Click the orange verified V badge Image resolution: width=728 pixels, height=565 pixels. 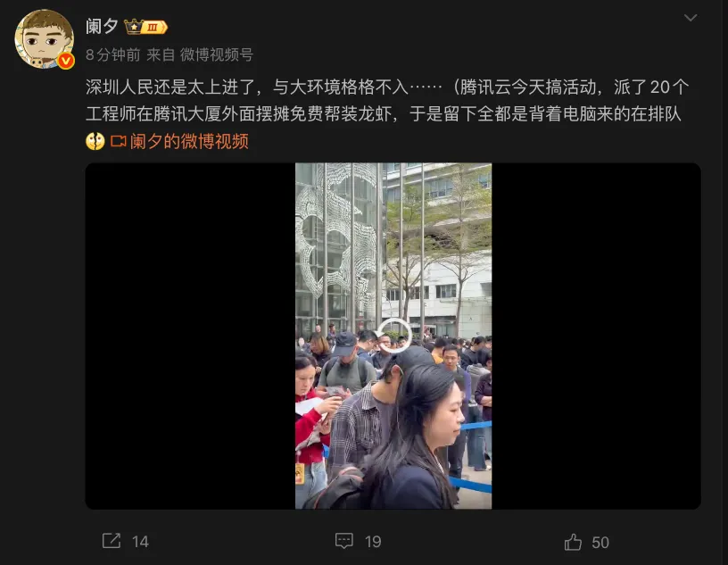point(66,61)
